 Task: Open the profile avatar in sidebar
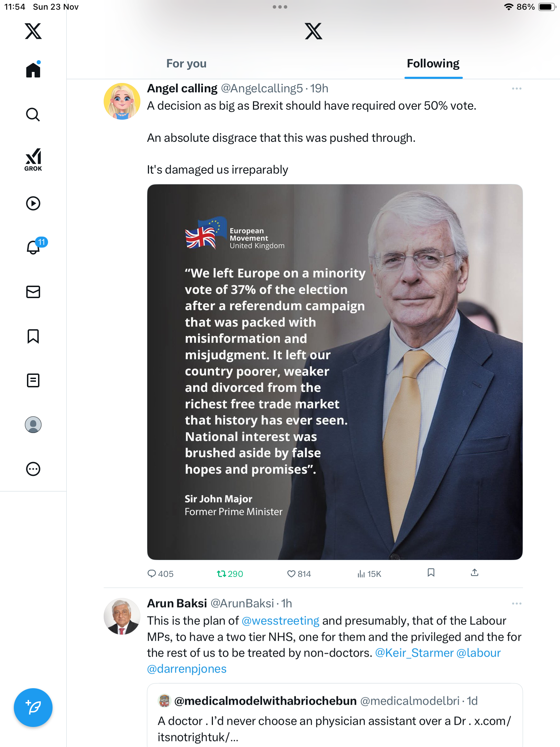[33, 425]
